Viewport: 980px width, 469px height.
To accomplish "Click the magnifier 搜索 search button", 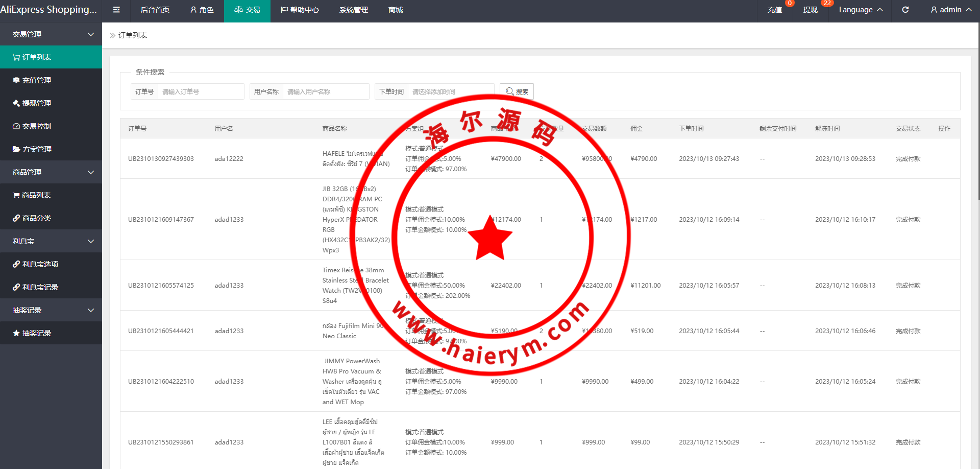I will point(517,91).
